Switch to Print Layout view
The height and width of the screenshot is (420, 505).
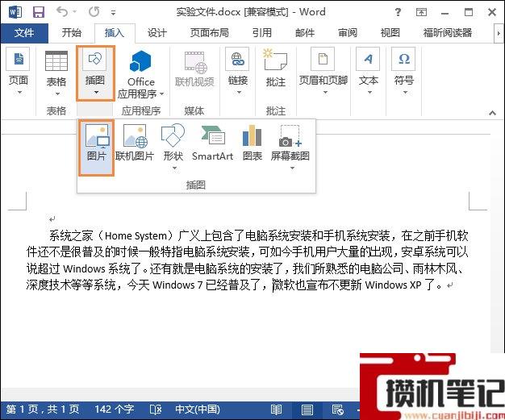pos(307,410)
